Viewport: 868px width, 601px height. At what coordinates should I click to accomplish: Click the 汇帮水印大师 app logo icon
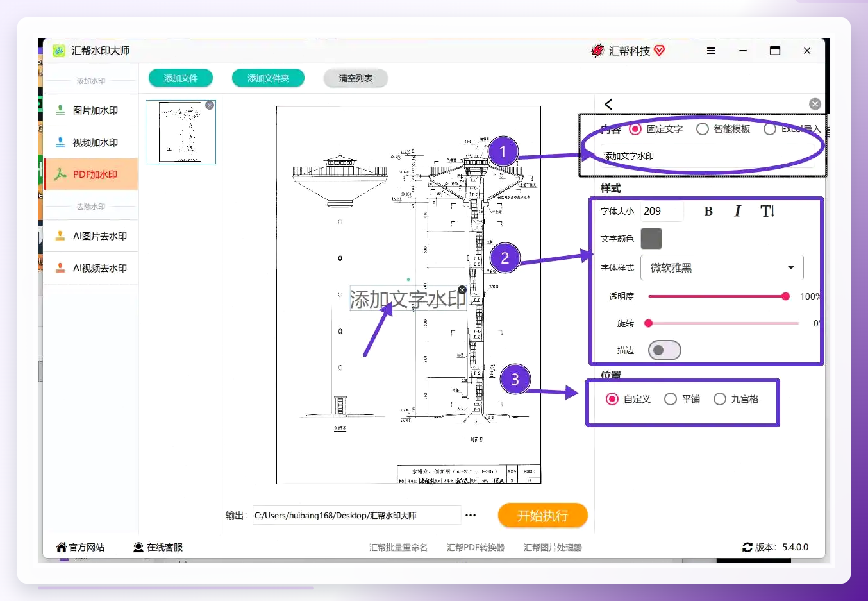click(59, 51)
